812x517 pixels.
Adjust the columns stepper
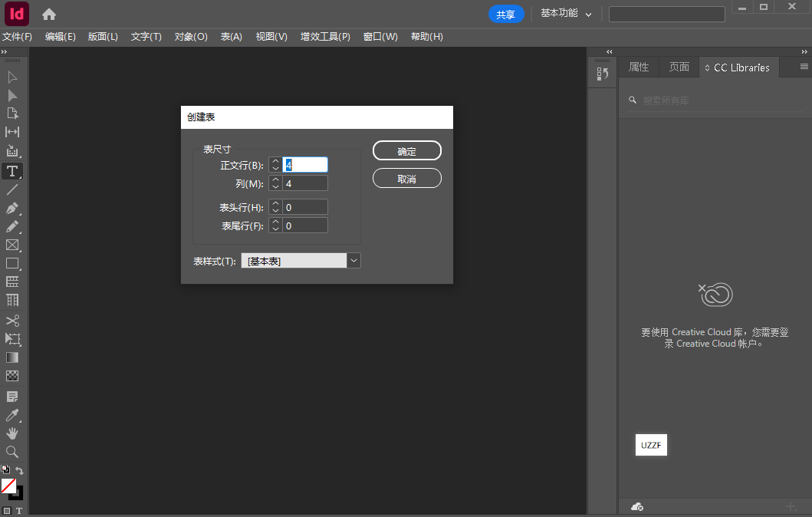click(275, 183)
